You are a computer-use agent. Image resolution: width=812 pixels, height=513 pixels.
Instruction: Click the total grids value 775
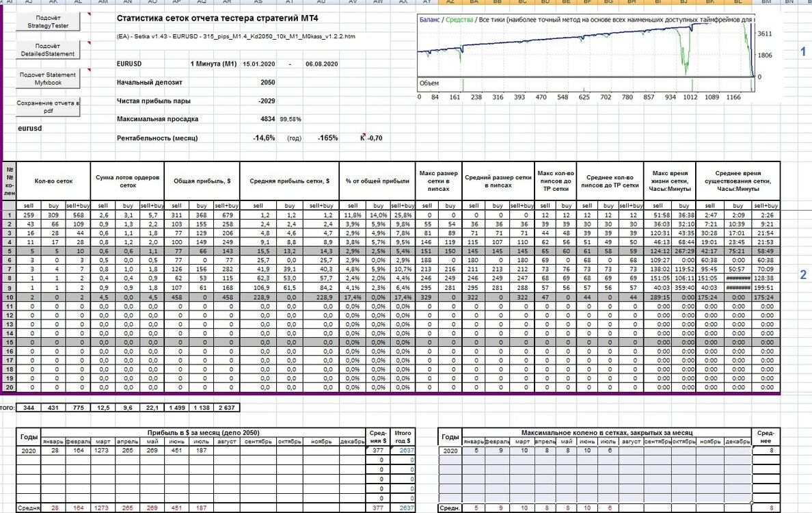click(x=78, y=408)
